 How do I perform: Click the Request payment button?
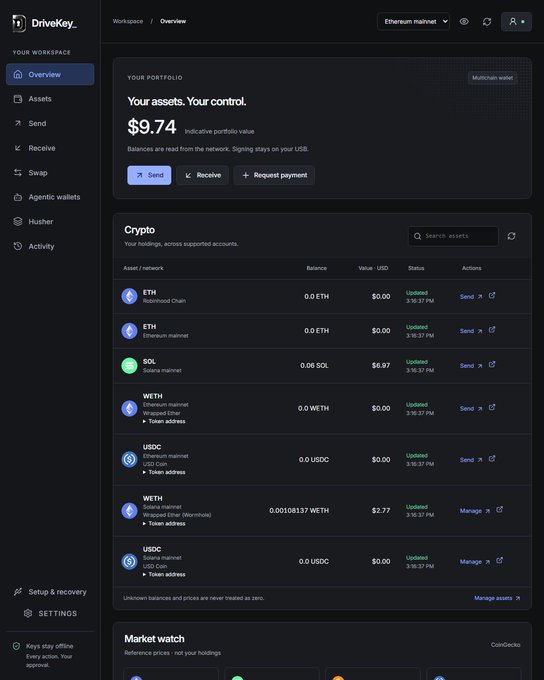pyautogui.click(x=274, y=175)
